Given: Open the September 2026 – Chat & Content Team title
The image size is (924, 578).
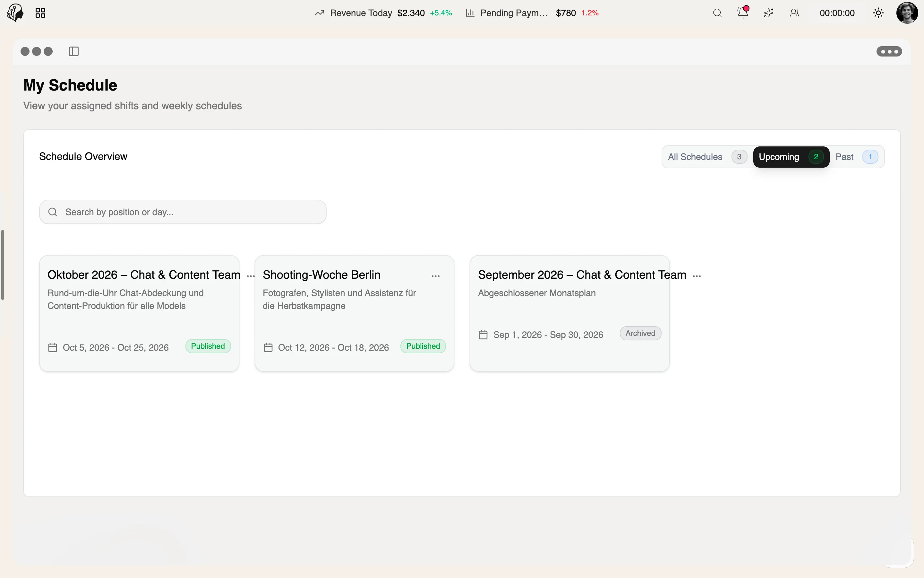Looking at the screenshot, I should point(582,275).
